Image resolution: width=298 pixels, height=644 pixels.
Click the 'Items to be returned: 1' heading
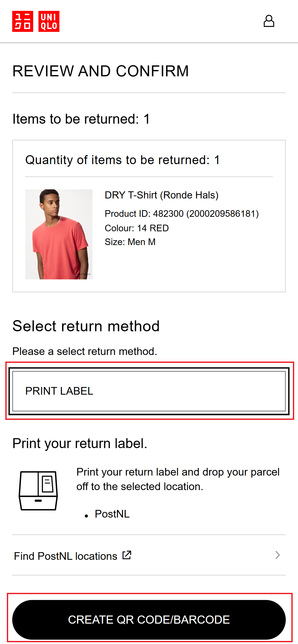click(x=81, y=119)
